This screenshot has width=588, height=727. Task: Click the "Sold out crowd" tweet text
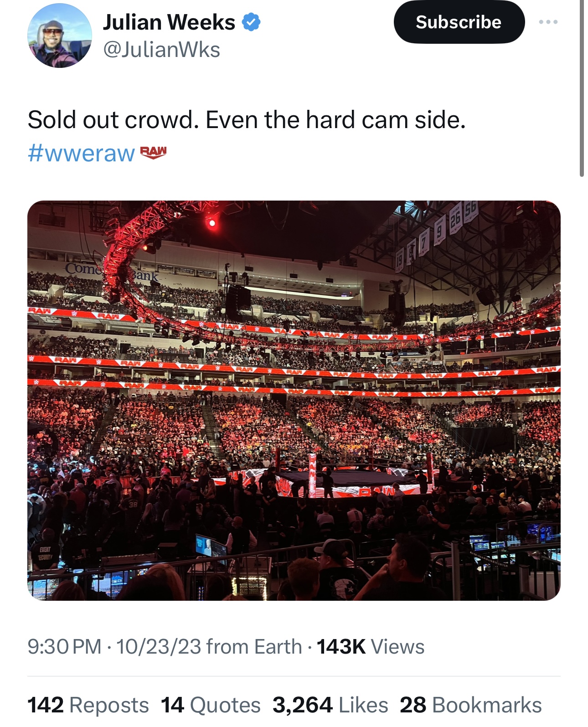click(x=246, y=120)
